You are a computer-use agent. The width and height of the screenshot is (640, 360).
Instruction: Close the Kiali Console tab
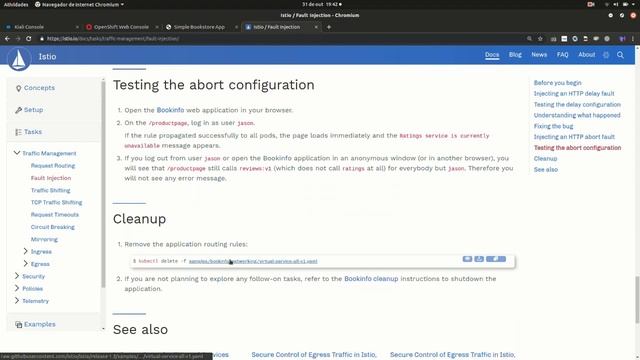click(x=77, y=27)
